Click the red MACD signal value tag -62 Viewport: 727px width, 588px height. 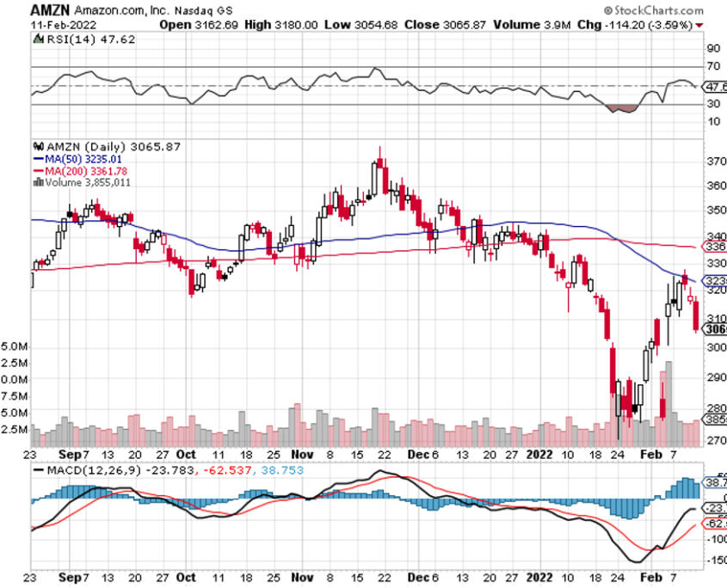click(714, 524)
